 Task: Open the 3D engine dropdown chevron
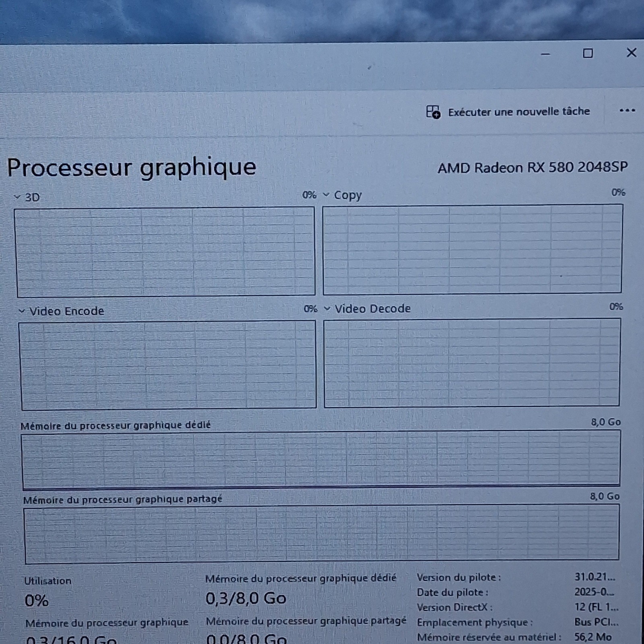17,197
